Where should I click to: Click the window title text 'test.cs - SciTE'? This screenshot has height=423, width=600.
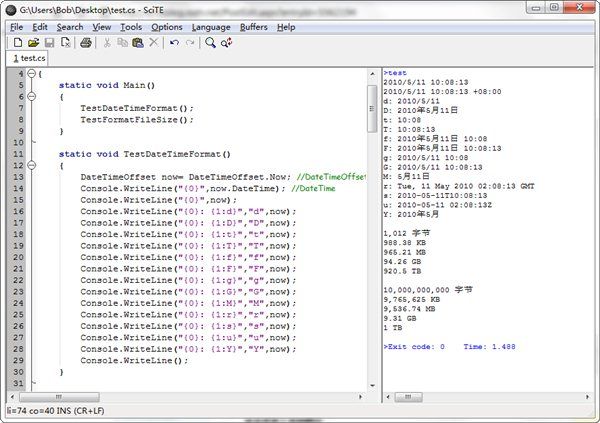[137, 10]
